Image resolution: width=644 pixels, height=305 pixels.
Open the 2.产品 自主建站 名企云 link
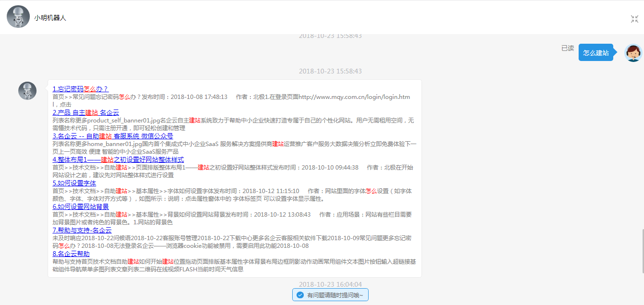click(86, 112)
